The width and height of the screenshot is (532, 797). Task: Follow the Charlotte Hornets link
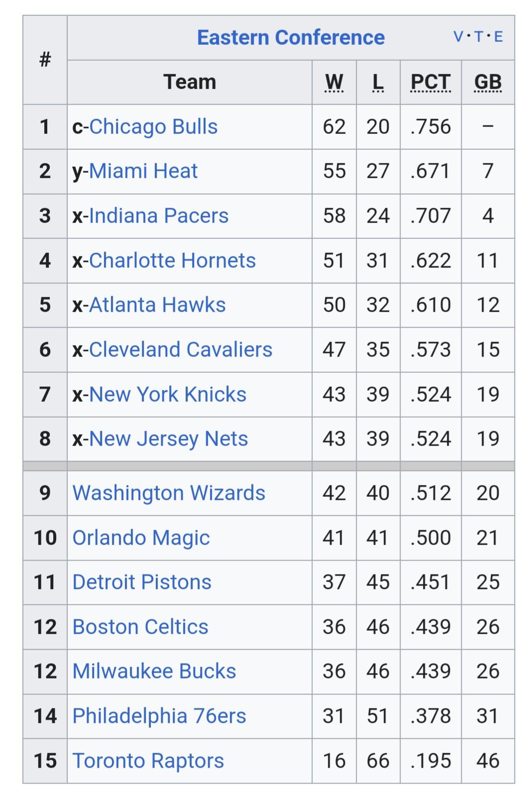pyautogui.click(x=172, y=260)
